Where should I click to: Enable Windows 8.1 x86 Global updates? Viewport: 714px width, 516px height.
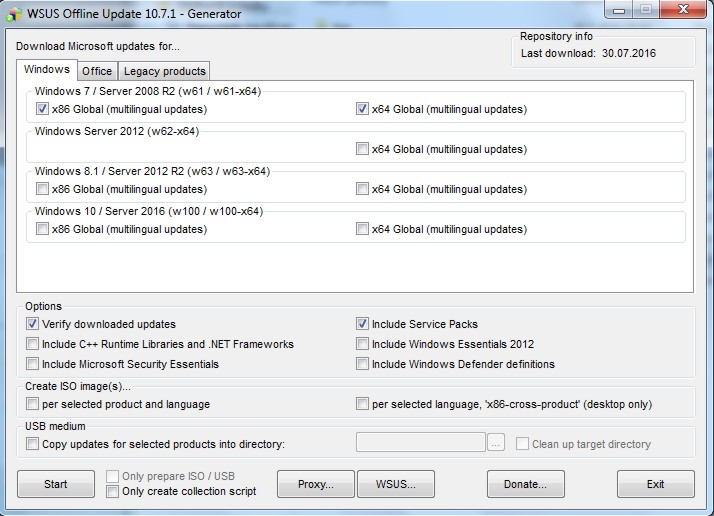tap(42, 189)
